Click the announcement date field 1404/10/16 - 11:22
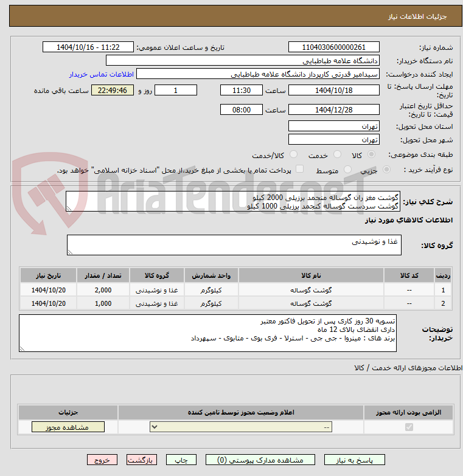This screenshot has width=463, height=476. tap(88, 47)
